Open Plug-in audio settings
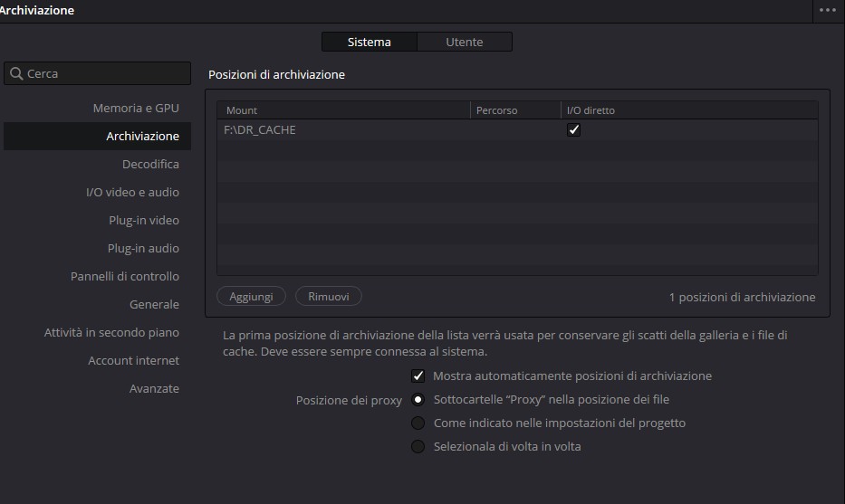This screenshot has width=845, height=504. (143, 248)
